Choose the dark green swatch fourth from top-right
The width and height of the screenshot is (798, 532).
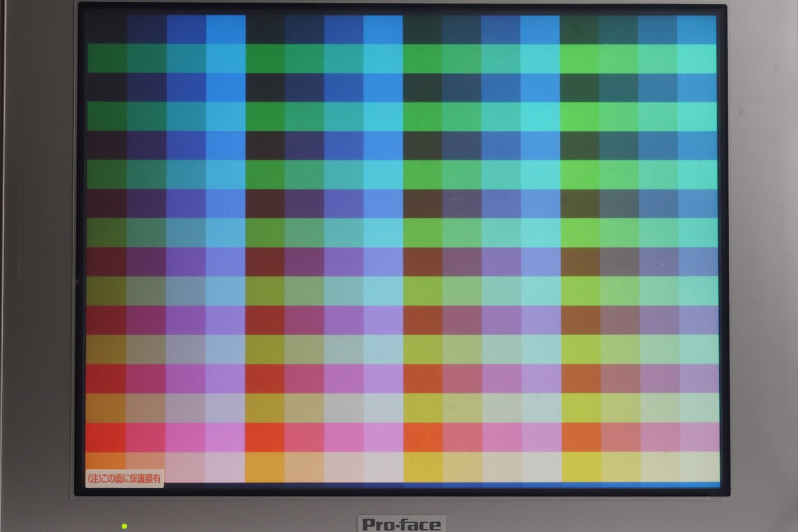tap(579, 29)
